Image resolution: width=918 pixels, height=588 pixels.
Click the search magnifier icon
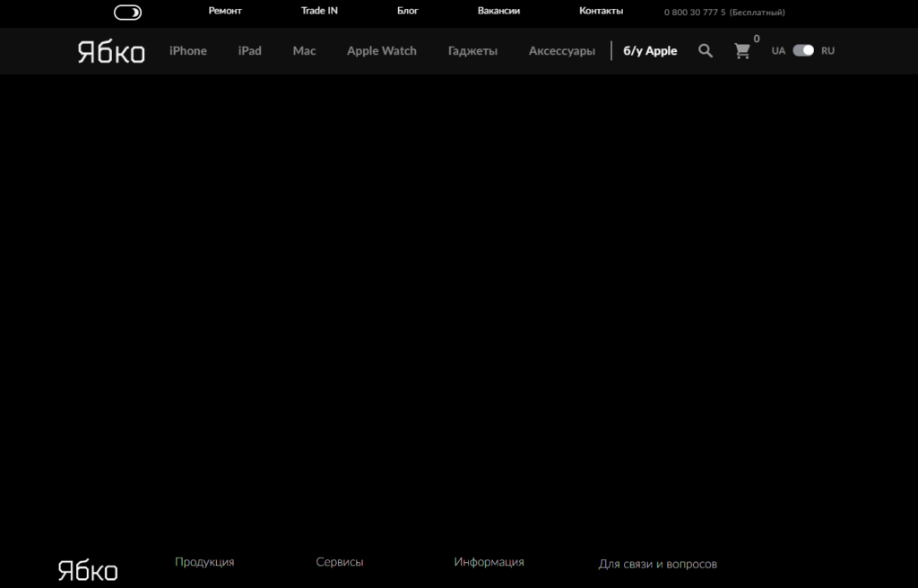click(706, 51)
